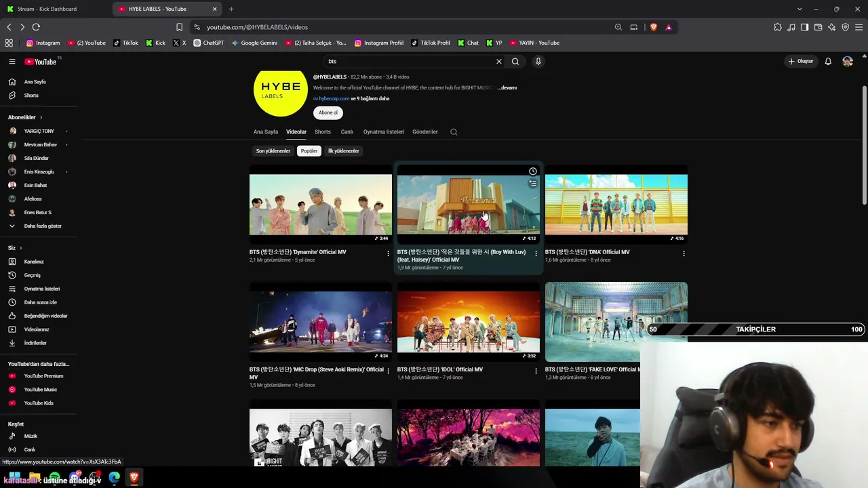Open more options for DNA video

[x=684, y=253]
